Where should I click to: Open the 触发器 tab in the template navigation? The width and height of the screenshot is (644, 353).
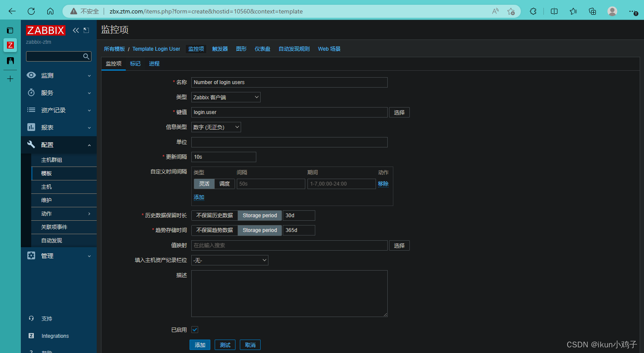pos(220,49)
